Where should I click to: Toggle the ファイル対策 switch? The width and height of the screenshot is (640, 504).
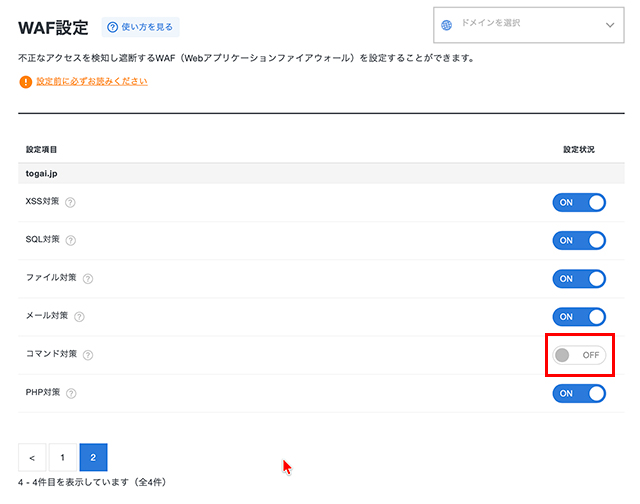point(579,278)
